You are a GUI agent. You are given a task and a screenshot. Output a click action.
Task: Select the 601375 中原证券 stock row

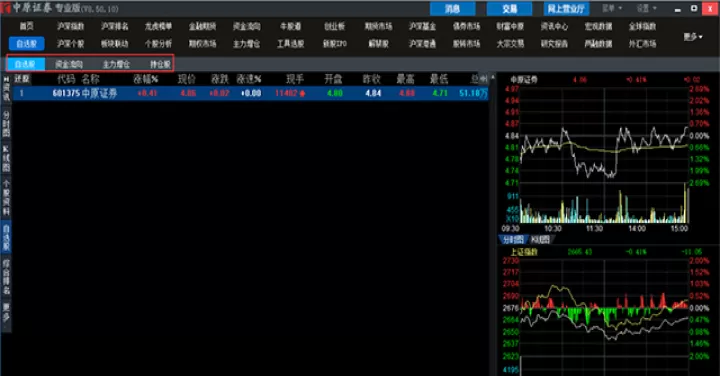coord(250,93)
